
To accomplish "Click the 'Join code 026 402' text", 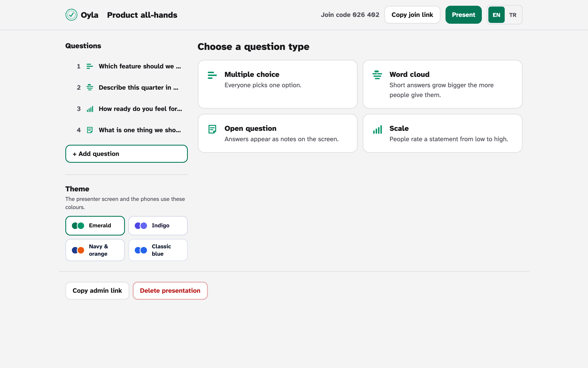I will tap(350, 15).
